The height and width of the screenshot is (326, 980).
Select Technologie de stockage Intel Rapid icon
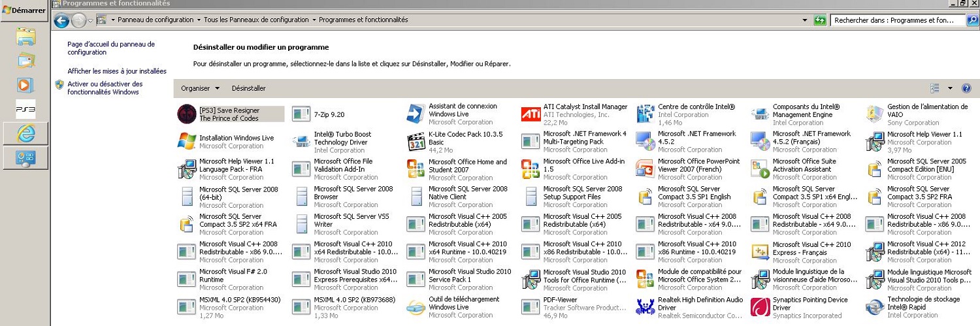point(875,306)
